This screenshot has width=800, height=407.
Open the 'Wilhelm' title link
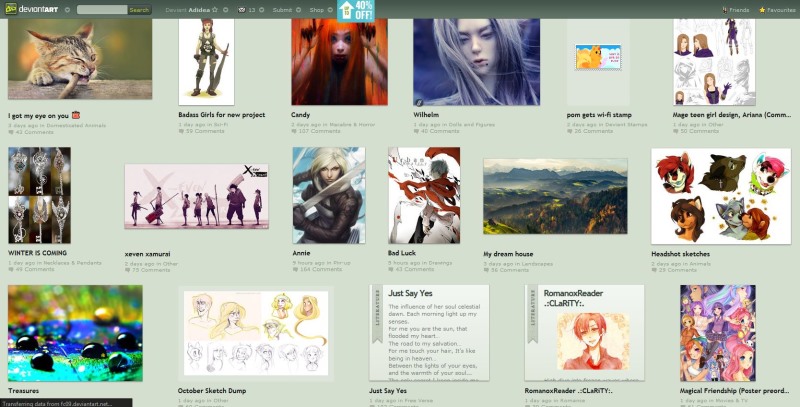pyautogui.click(x=426, y=115)
